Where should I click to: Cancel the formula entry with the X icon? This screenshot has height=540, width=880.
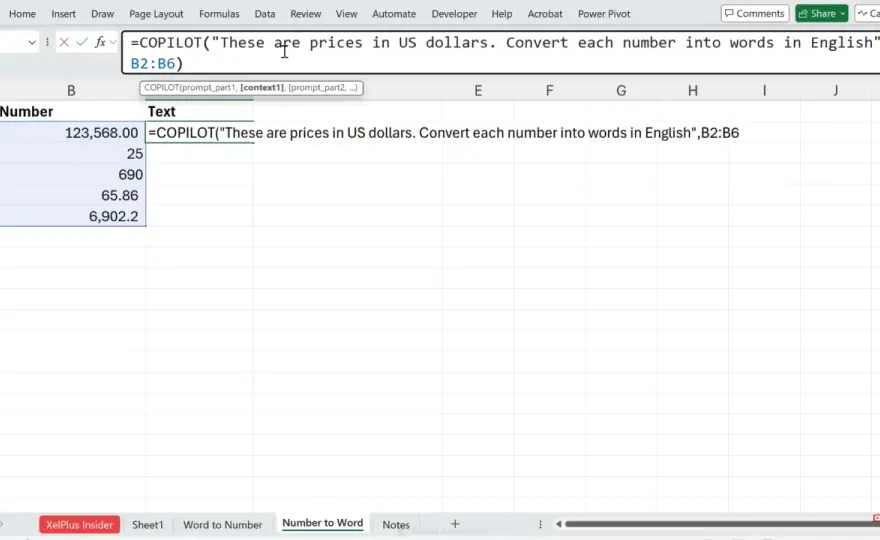64,42
